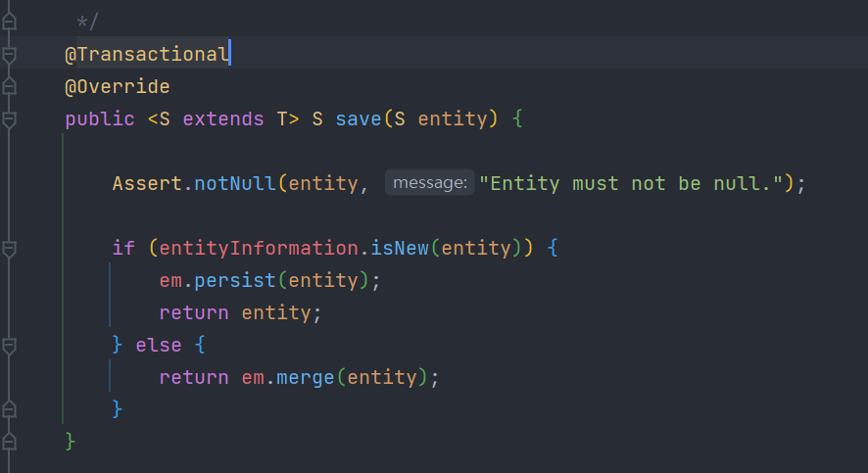This screenshot has width=868, height=473.
Task: Click the em reference in persist line
Action: [x=170, y=281]
